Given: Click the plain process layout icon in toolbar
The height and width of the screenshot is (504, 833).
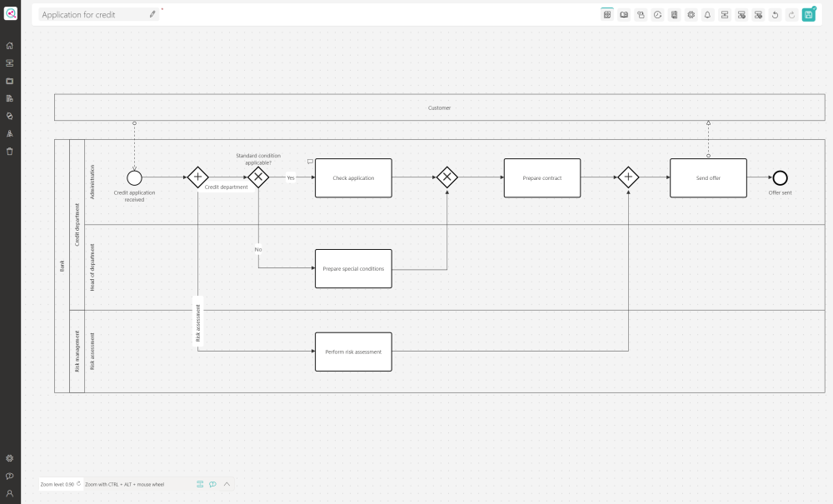Looking at the screenshot, I should (725, 15).
